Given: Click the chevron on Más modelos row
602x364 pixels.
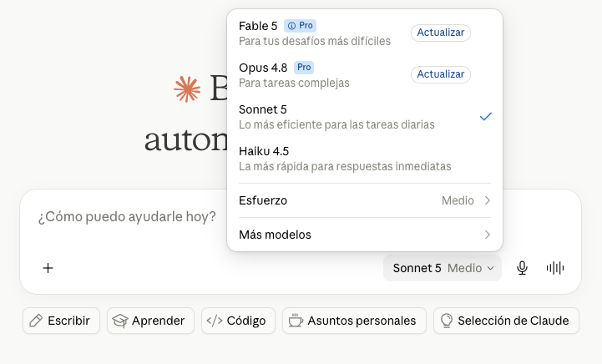Looking at the screenshot, I should (488, 235).
